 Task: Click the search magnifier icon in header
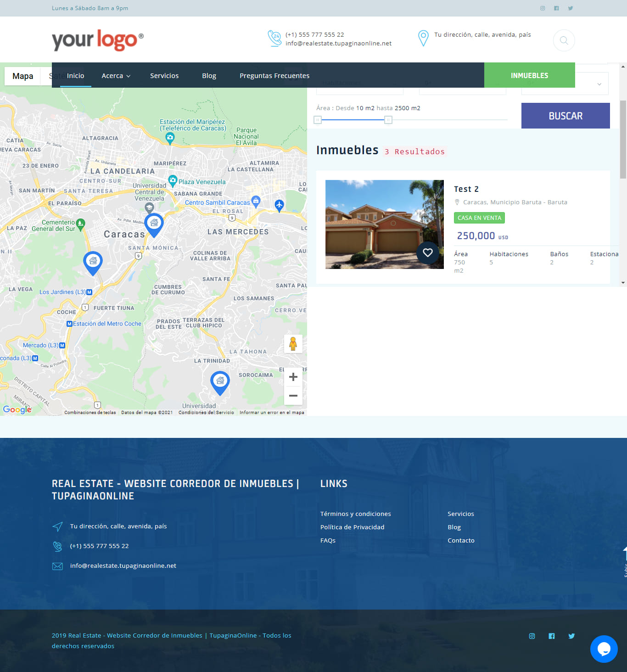click(x=564, y=40)
